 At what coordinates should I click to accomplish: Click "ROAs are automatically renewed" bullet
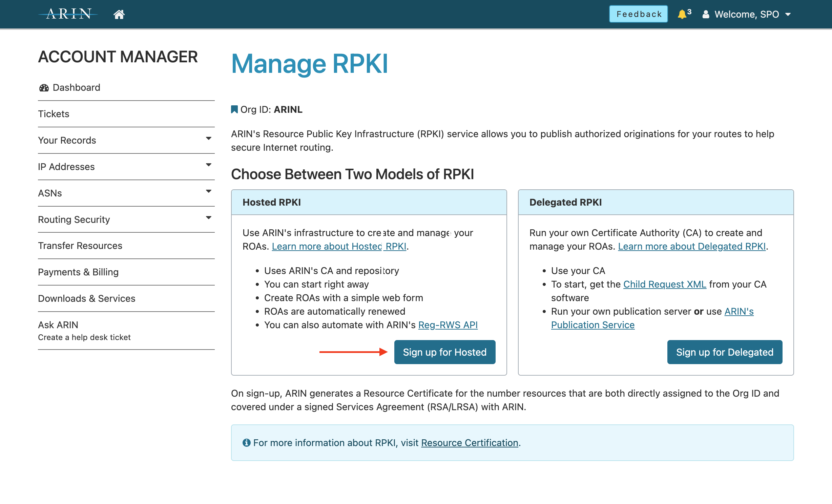point(335,311)
